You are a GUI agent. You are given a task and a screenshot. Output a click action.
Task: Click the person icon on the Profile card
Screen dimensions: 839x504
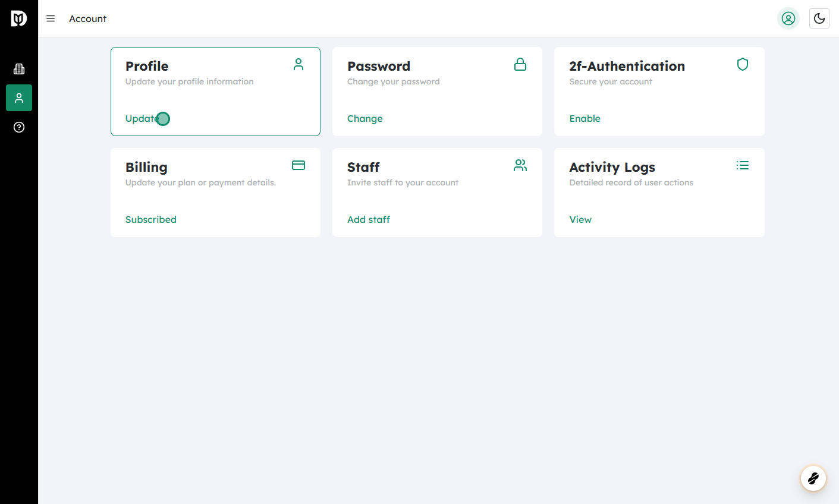coord(298,64)
